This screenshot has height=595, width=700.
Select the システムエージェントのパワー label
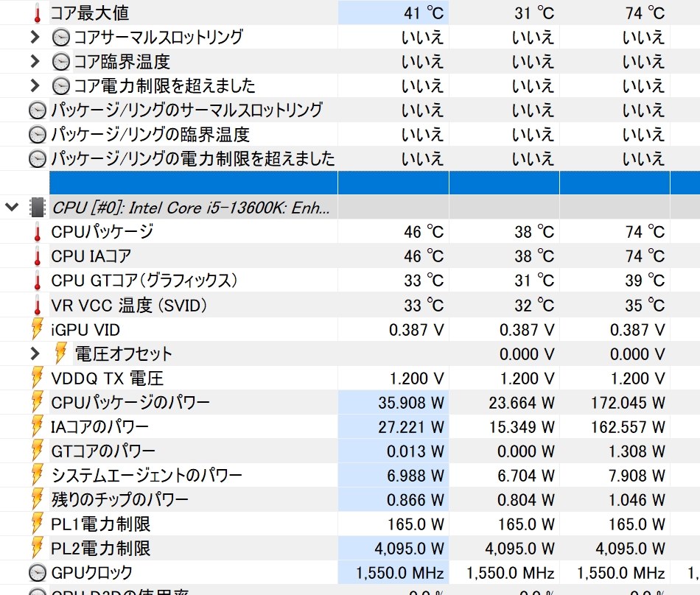tap(147, 476)
